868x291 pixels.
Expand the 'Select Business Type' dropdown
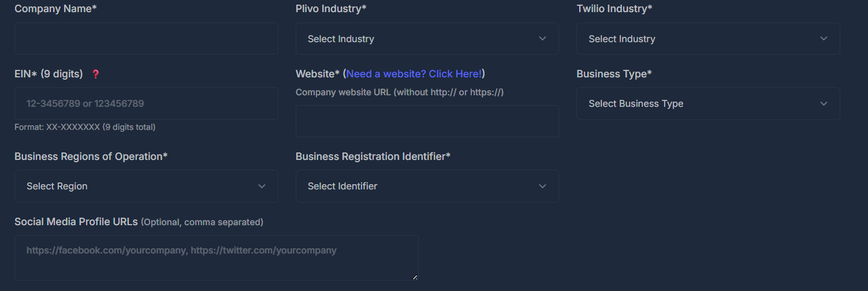[x=708, y=103]
